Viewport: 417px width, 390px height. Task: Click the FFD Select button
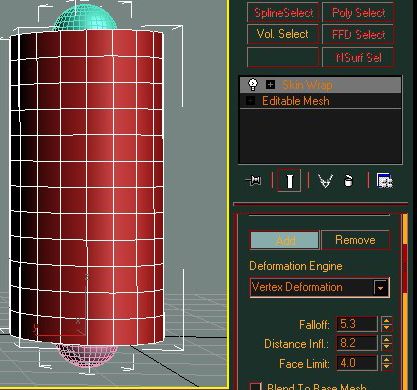[358, 34]
